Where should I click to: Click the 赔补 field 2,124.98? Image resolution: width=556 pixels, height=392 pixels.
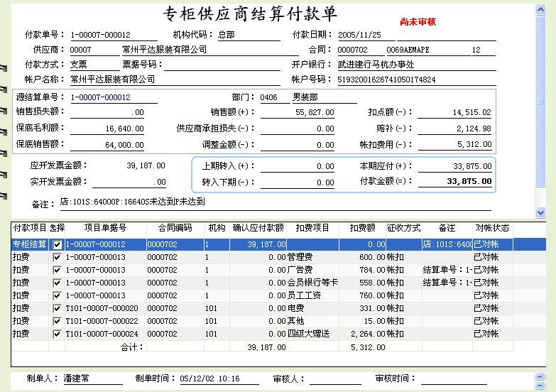[454, 129]
